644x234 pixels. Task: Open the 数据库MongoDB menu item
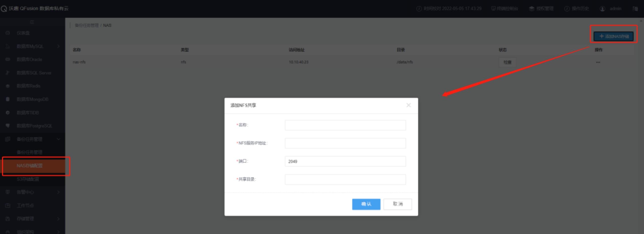[x=32, y=99]
